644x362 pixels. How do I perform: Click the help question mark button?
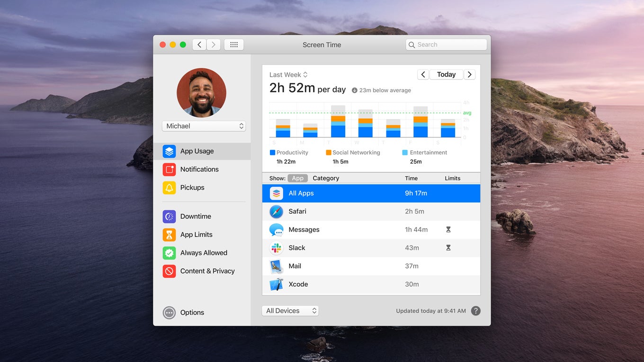click(x=476, y=311)
